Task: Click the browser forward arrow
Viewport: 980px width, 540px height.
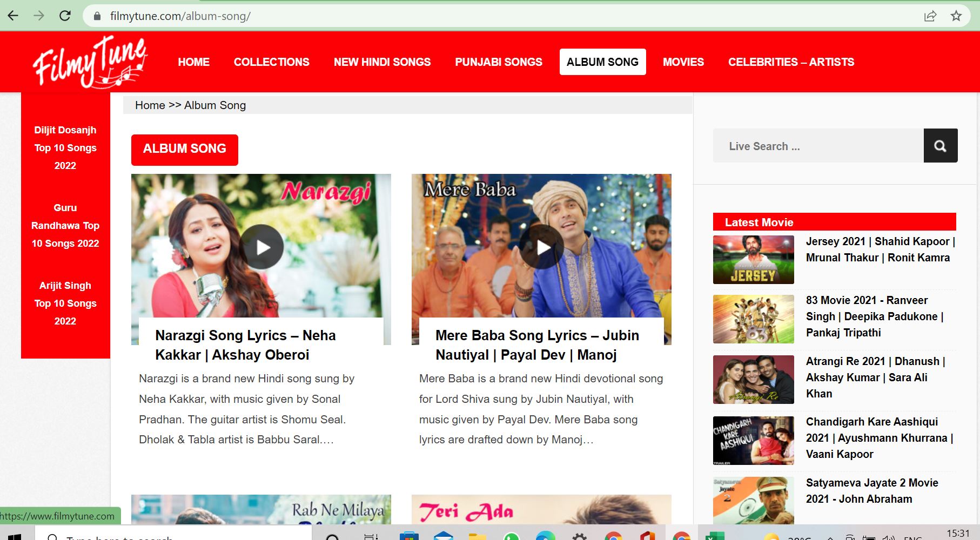Action: 39,16
